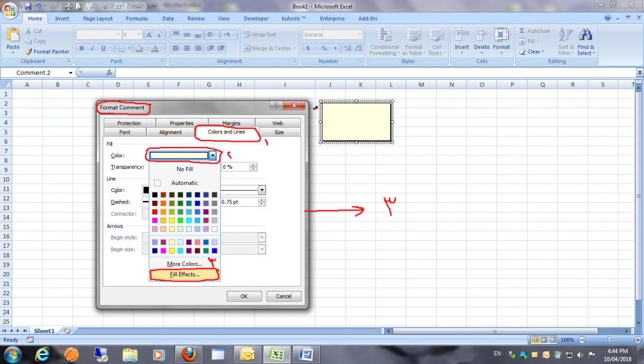
Task: Select the Sheet1 worksheet tab
Action: [44, 330]
